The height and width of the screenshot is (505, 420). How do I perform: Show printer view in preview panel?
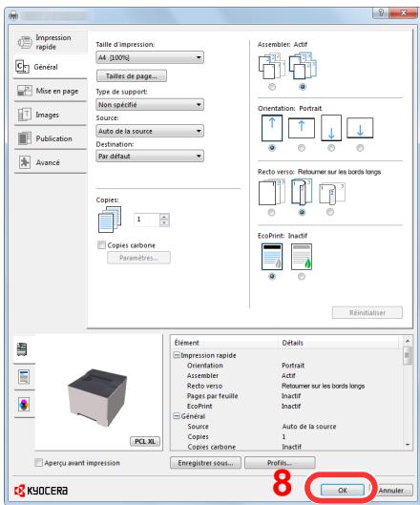click(x=22, y=349)
